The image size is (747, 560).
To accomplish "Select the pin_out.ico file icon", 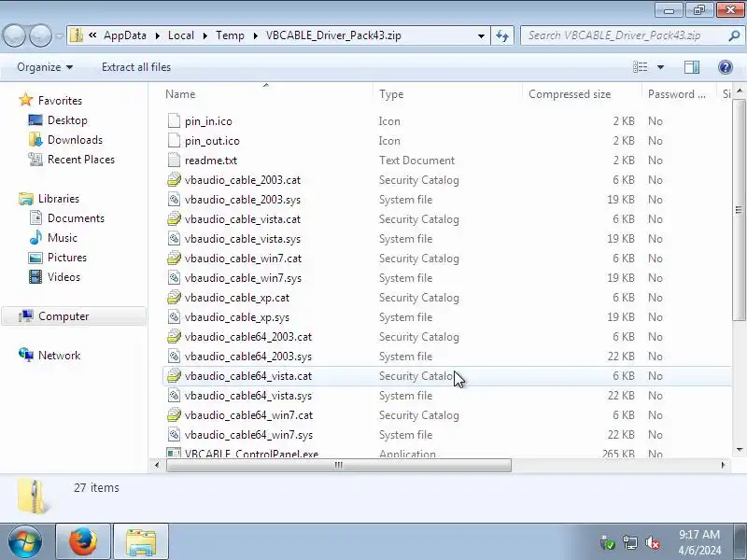I will coord(174,141).
